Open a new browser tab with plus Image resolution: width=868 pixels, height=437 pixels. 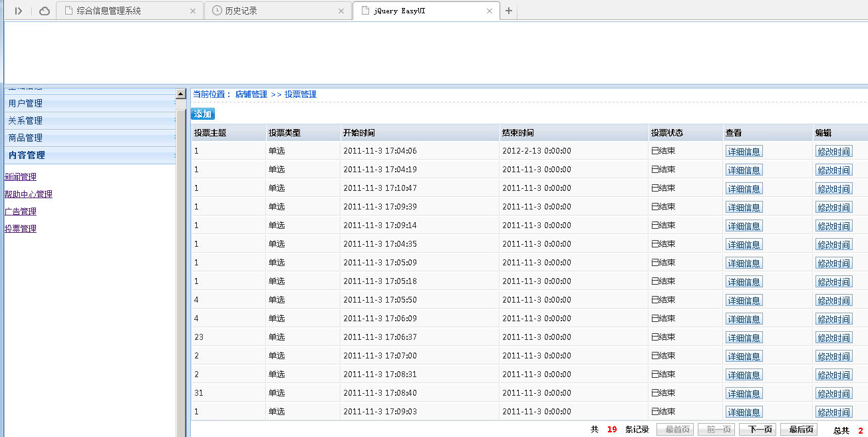[509, 11]
